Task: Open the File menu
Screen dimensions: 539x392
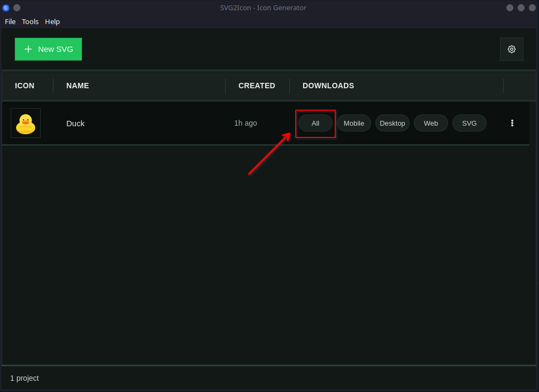Action: pyautogui.click(x=10, y=21)
